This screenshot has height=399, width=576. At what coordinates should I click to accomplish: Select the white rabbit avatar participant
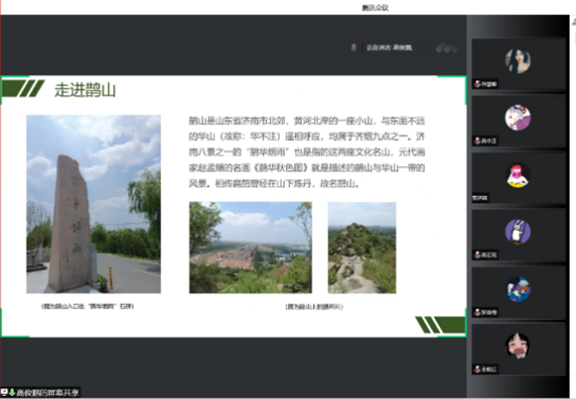click(x=518, y=232)
